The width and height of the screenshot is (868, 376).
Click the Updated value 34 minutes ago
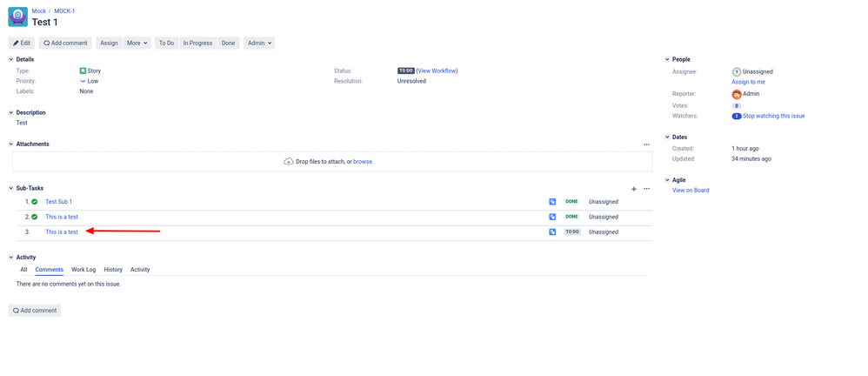pyautogui.click(x=751, y=159)
